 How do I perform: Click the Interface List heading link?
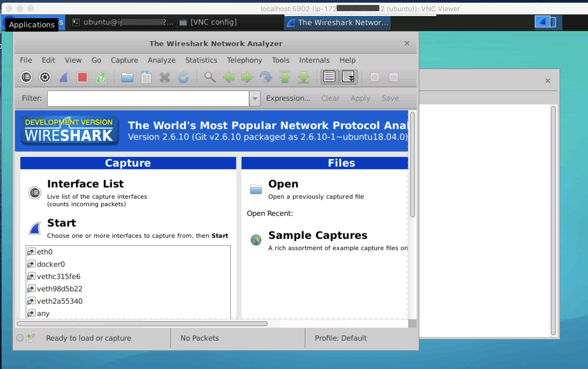tap(85, 184)
